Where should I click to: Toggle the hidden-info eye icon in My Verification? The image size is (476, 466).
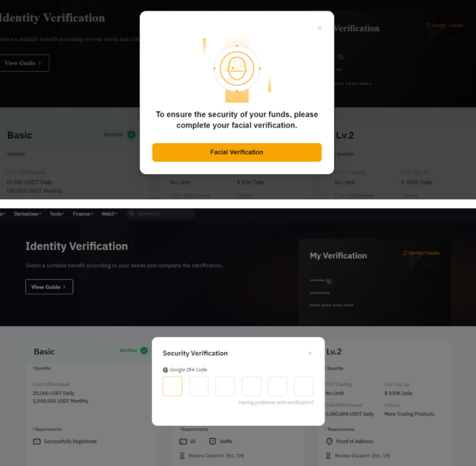coord(329,281)
